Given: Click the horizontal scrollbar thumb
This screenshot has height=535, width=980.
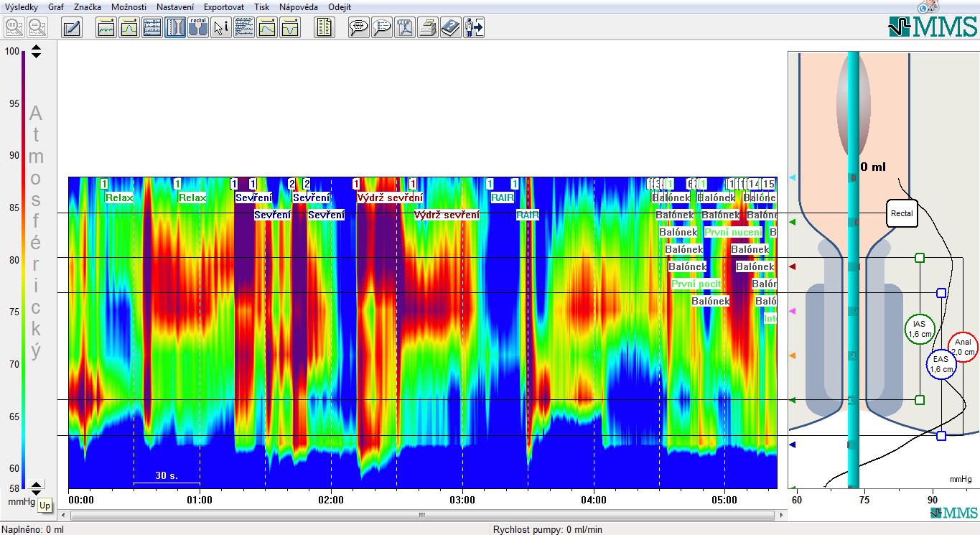Looking at the screenshot, I should coord(423,515).
